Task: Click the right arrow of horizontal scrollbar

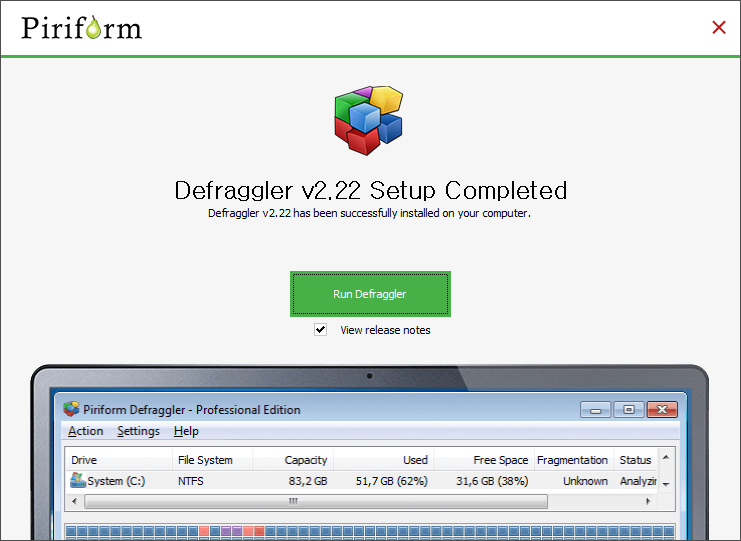Action: click(648, 501)
